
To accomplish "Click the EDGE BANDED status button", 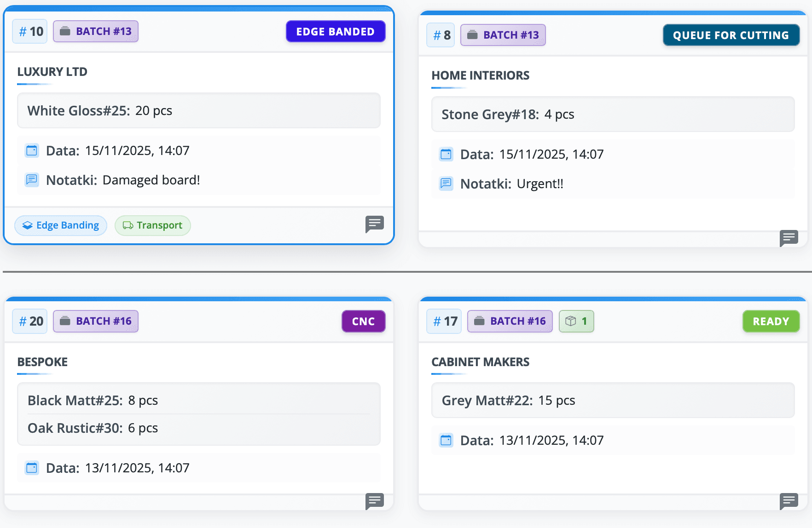I will [x=336, y=31].
